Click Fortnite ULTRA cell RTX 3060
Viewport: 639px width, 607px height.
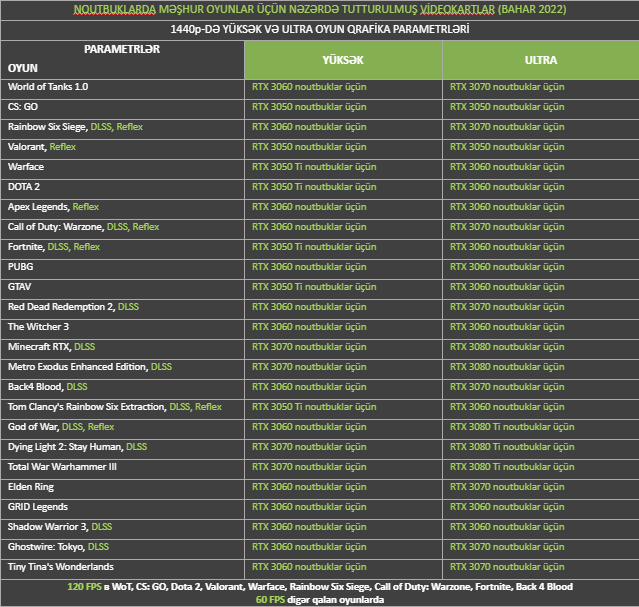pos(541,249)
